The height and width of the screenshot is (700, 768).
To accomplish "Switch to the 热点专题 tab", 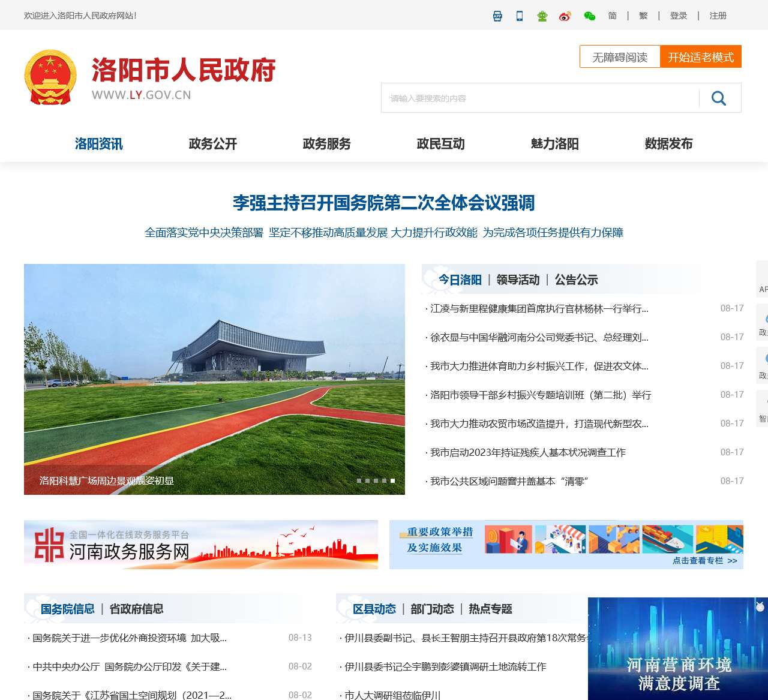I will (x=490, y=609).
